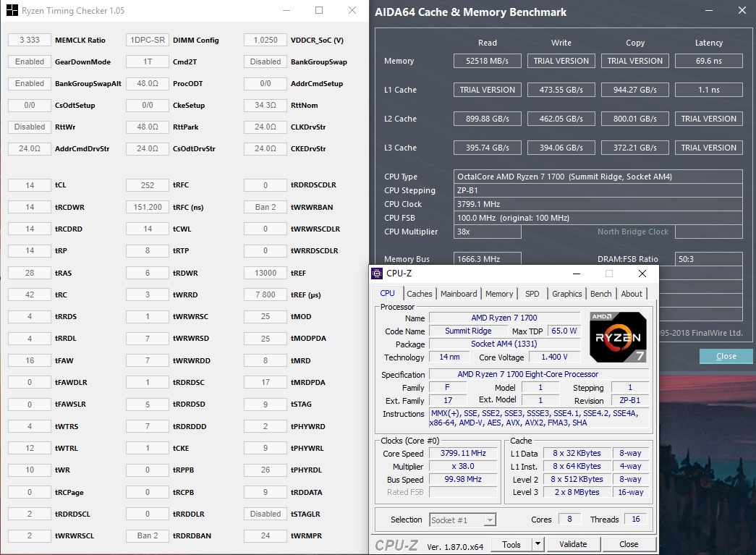Click the tRAS value 28
Viewport: 756px width, 555px height.
(x=30, y=273)
